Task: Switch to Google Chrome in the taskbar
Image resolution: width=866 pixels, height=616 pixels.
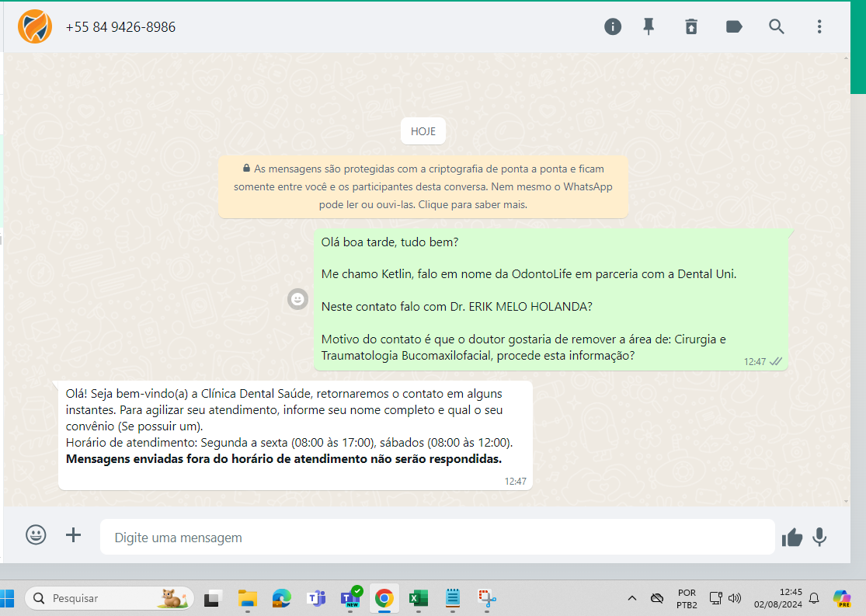Action: (x=384, y=598)
